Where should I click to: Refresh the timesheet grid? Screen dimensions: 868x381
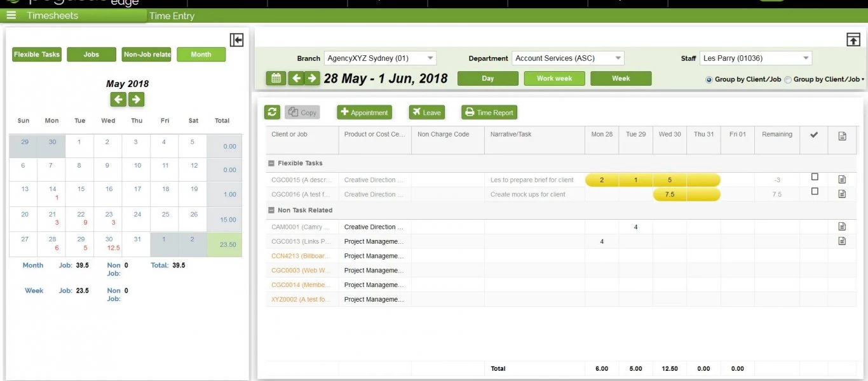pos(272,112)
